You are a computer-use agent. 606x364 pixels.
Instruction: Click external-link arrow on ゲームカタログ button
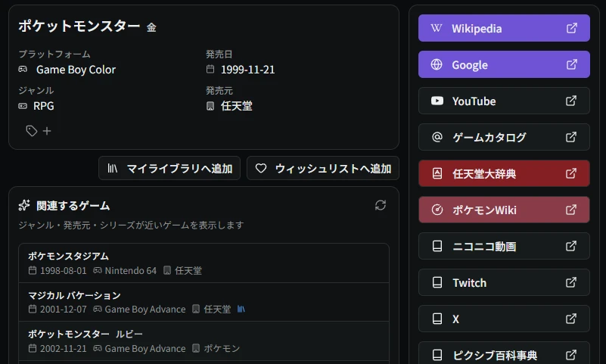coord(571,137)
